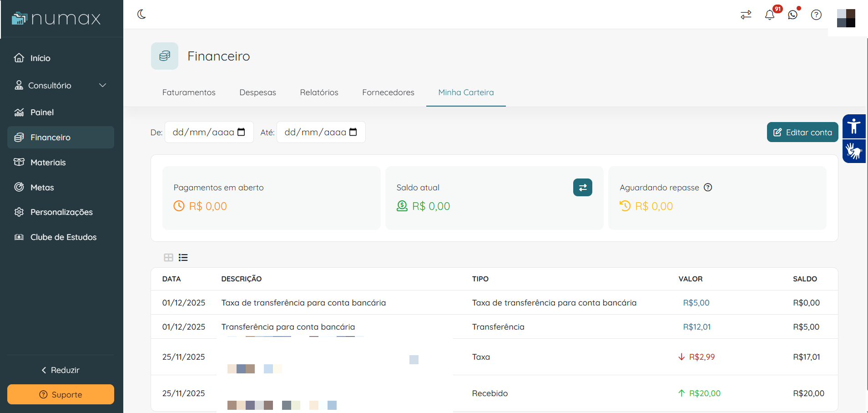The height and width of the screenshot is (413, 868).
Task: Click the TIPO column header
Action: (480, 279)
